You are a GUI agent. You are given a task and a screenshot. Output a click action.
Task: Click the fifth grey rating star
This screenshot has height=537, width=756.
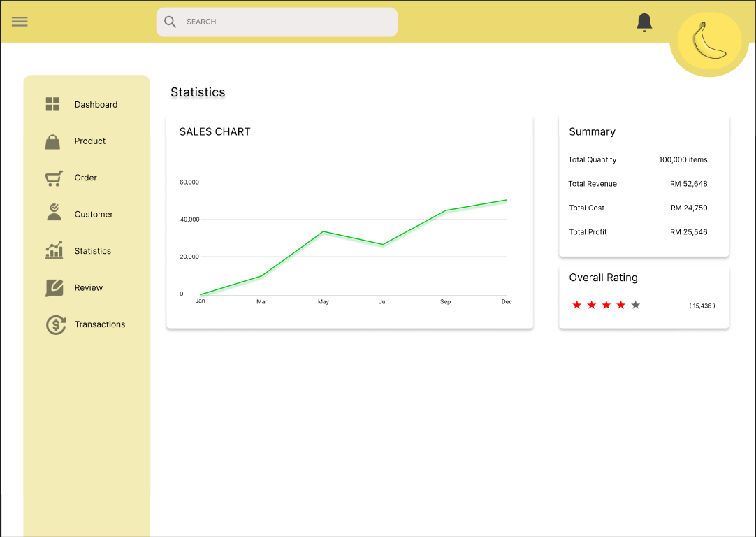(635, 305)
